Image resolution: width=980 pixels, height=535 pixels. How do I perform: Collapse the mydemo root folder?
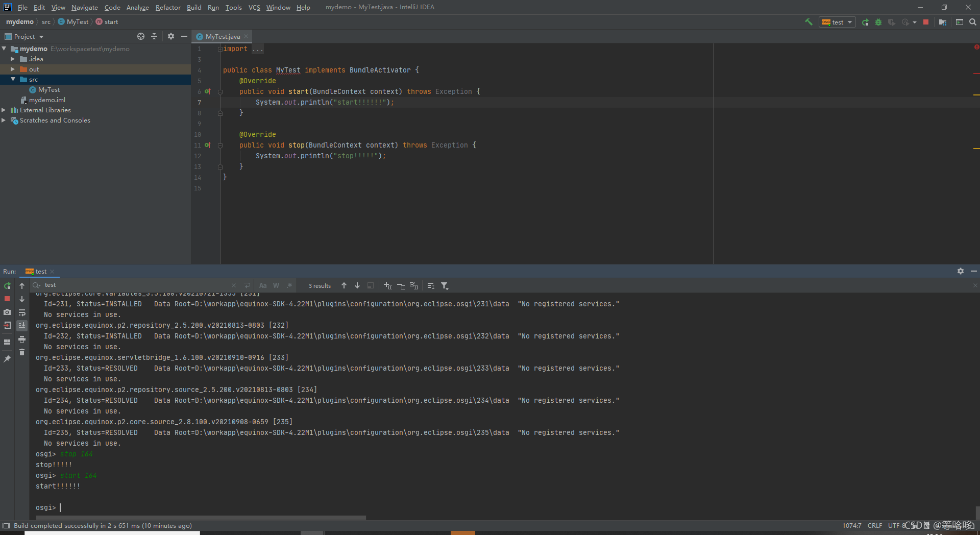click(x=4, y=48)
